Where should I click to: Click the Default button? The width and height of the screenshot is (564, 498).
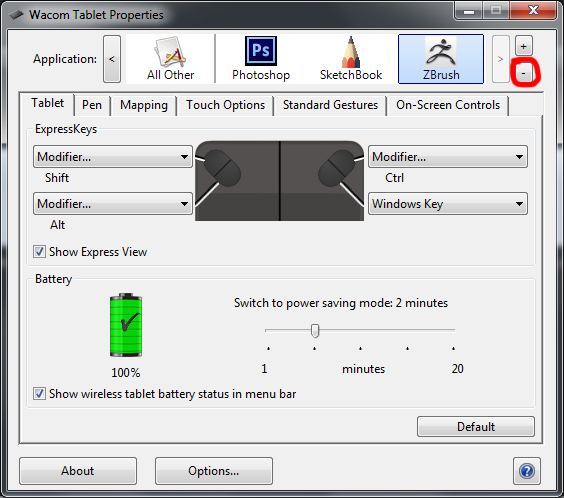[476, 427]
